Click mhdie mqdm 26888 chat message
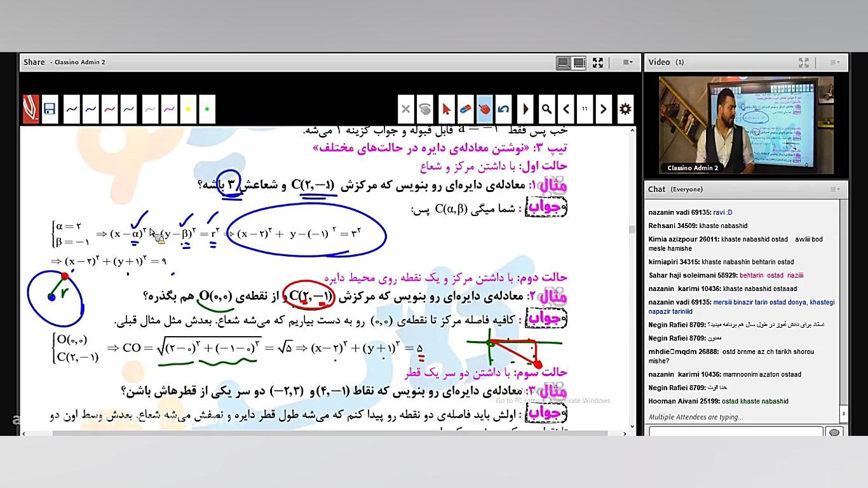This screenshot has height=488, width=868. coord(731,356)
